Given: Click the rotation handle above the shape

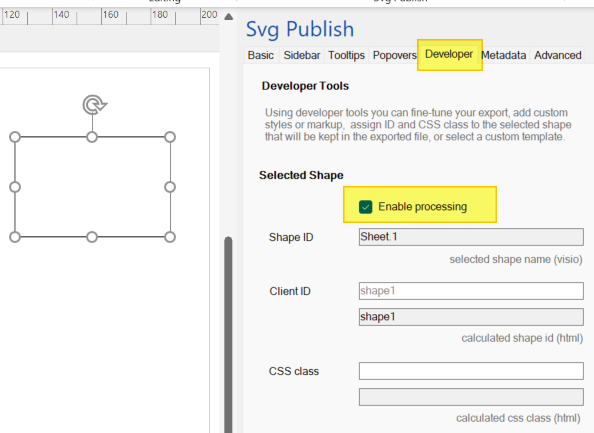Looking at the screenshot, I should click(x=94, y=105).
